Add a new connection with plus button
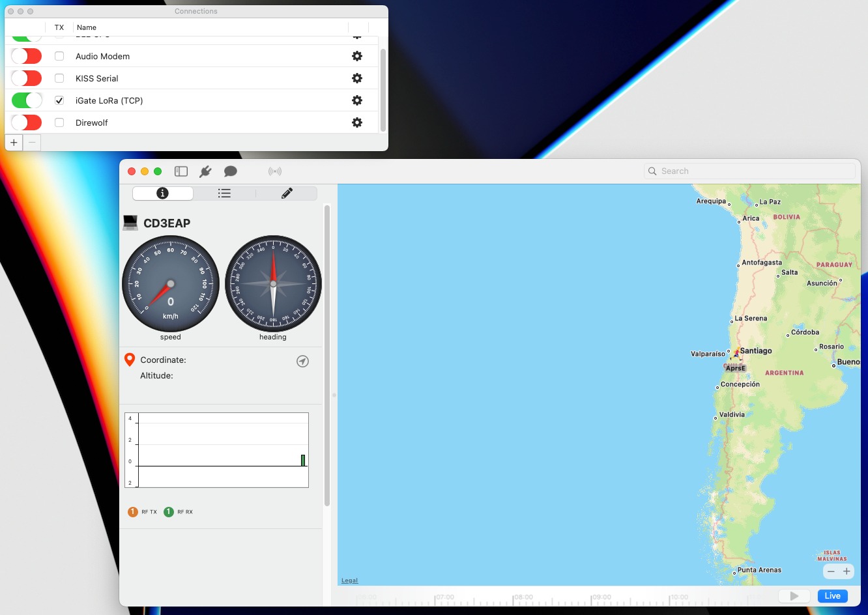The image size is (868, 615). 14,142
